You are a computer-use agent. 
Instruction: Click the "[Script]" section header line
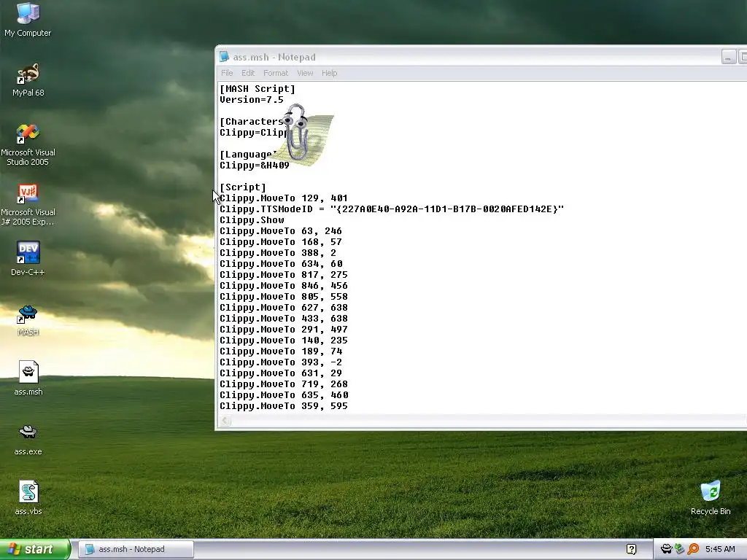pos(242,187)
